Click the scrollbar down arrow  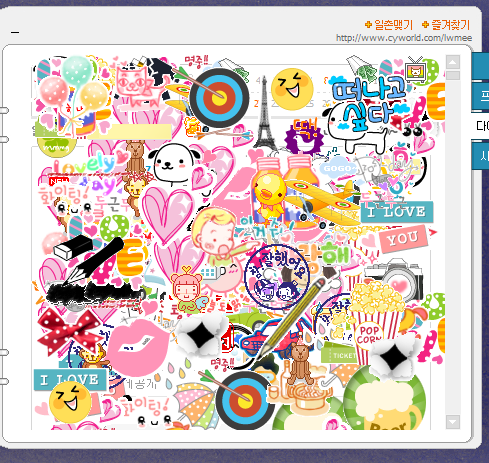click(x=453, y=422)
